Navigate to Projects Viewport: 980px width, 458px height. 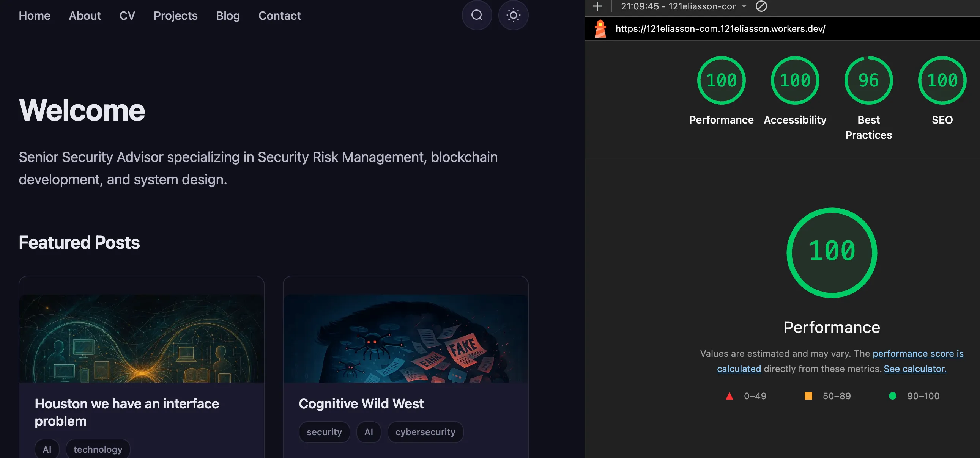coord(175,16)
